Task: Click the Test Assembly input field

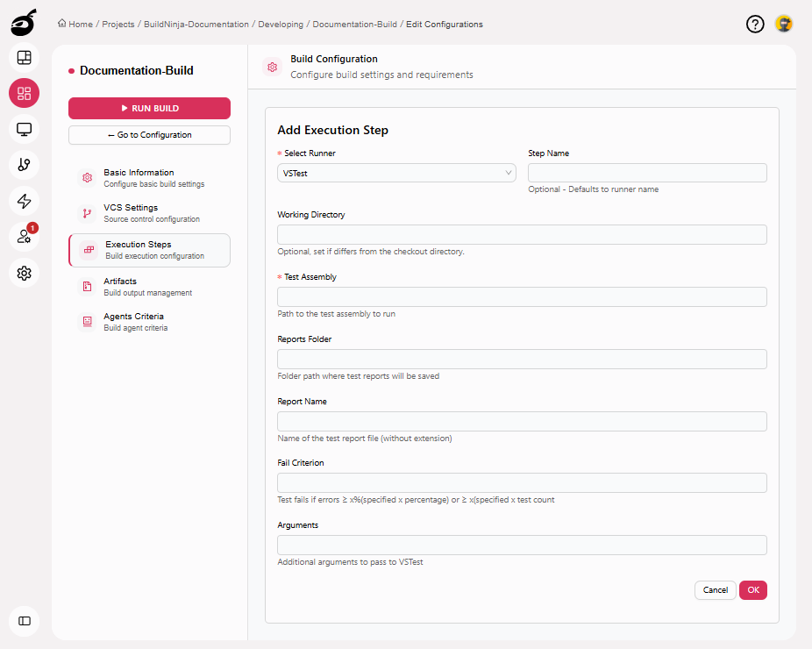Action: 522,297
